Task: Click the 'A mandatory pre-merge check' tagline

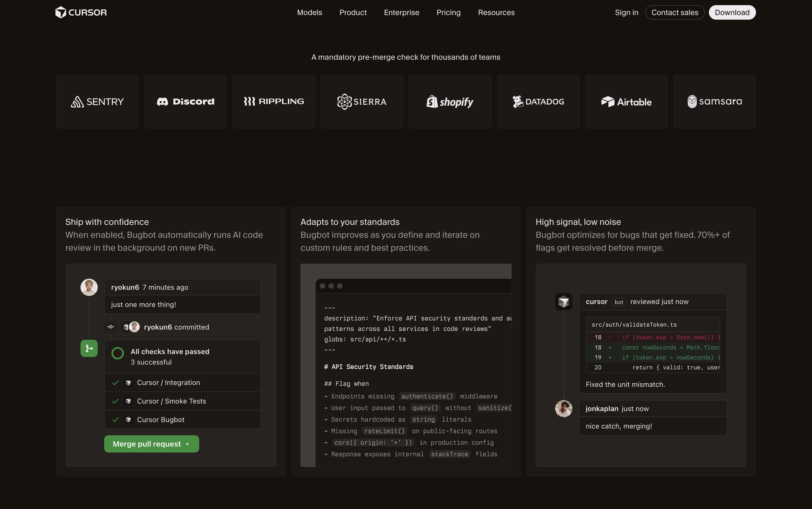Action: point(406,57)
